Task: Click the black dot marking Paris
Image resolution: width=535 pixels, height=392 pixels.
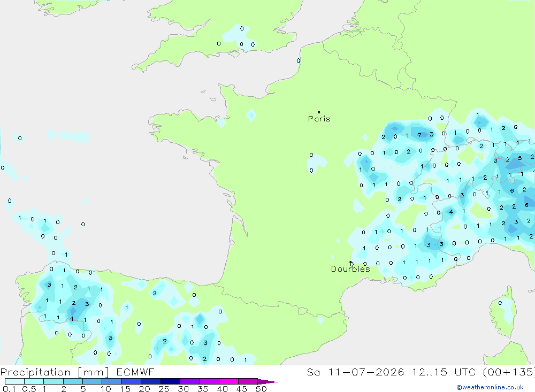Action: click(319, 112)
